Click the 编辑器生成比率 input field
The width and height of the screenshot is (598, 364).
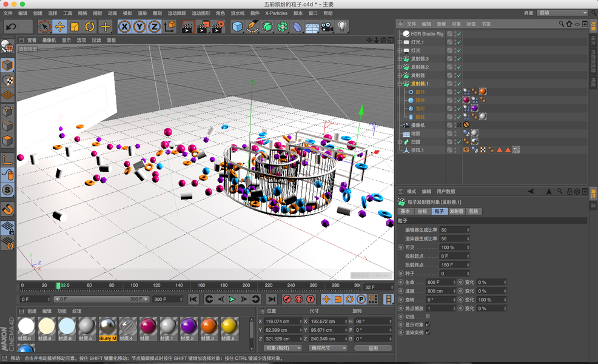tap(455, 230)
